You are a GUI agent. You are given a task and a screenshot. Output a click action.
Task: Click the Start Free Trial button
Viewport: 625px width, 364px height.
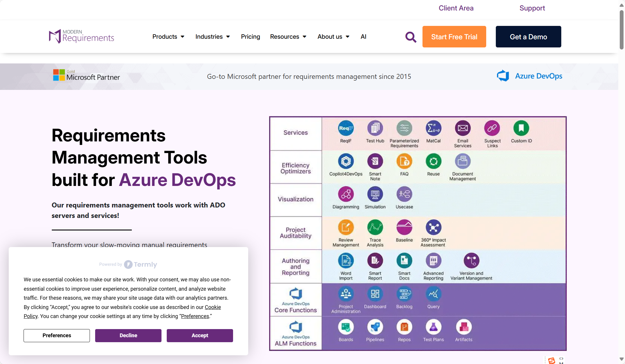(454, 37)
